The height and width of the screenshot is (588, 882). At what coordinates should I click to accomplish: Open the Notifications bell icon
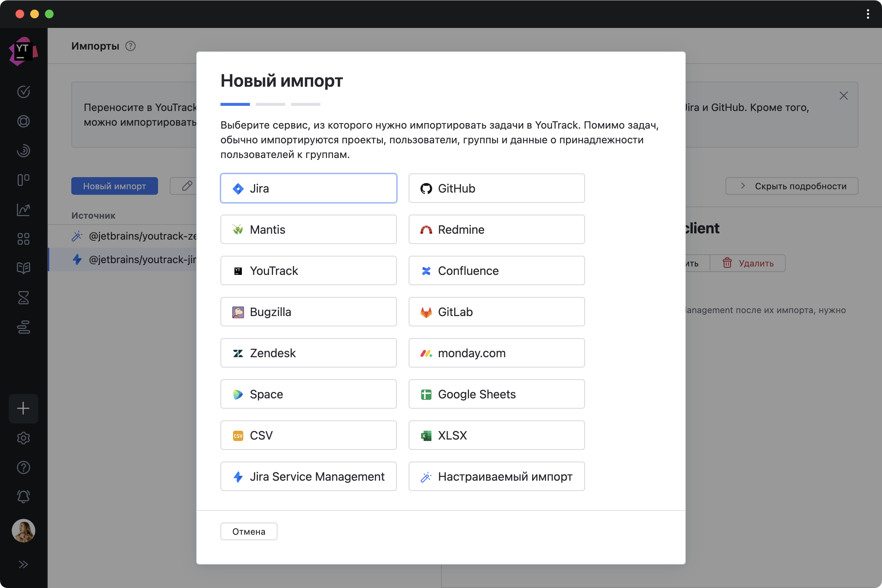(x=23, y=497)
